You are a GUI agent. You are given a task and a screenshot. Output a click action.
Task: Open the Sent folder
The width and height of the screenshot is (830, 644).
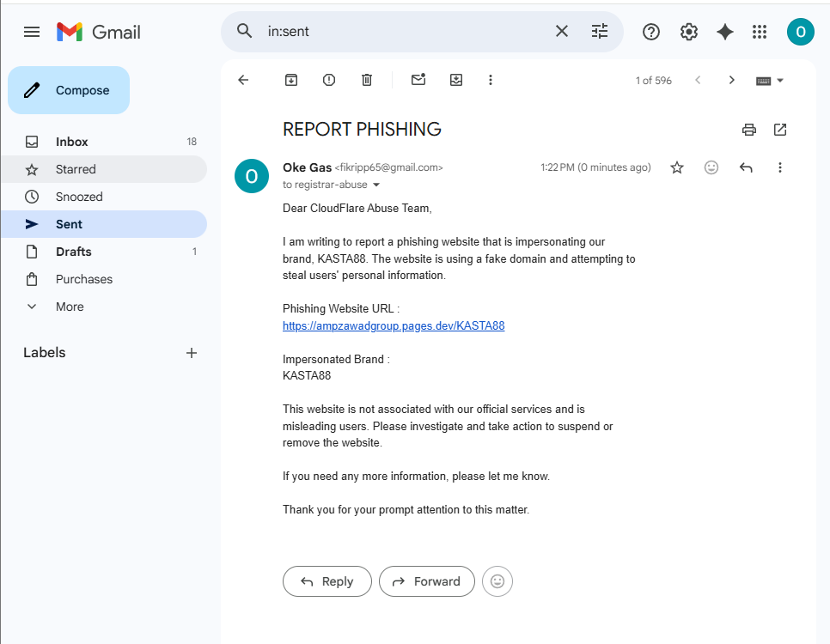104,224
